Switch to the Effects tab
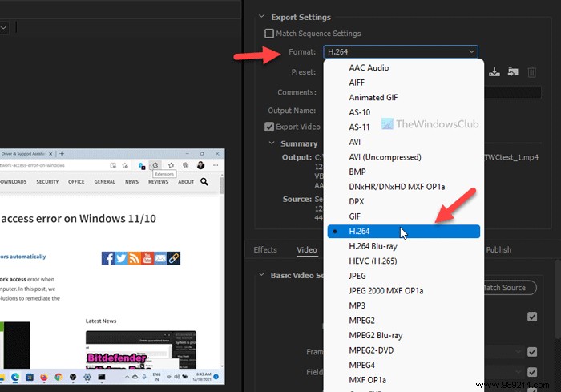The height and width of the screenshot is (392, 561). click(265, 249)
